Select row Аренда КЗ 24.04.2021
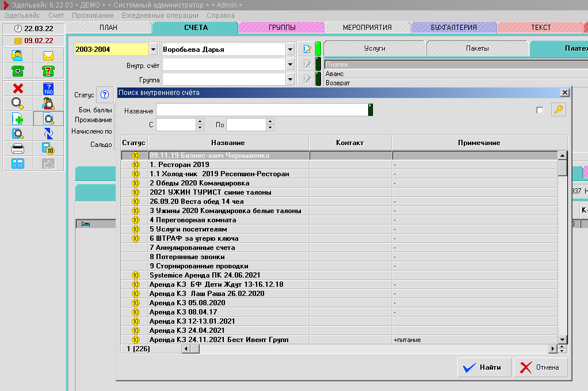588x391 pixels. point(184,331)
